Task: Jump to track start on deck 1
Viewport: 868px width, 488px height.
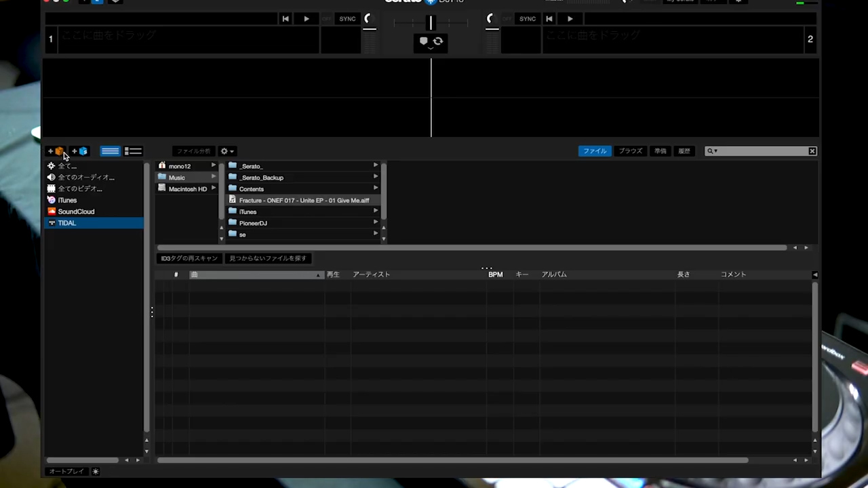Action: [x=285, y=19]
